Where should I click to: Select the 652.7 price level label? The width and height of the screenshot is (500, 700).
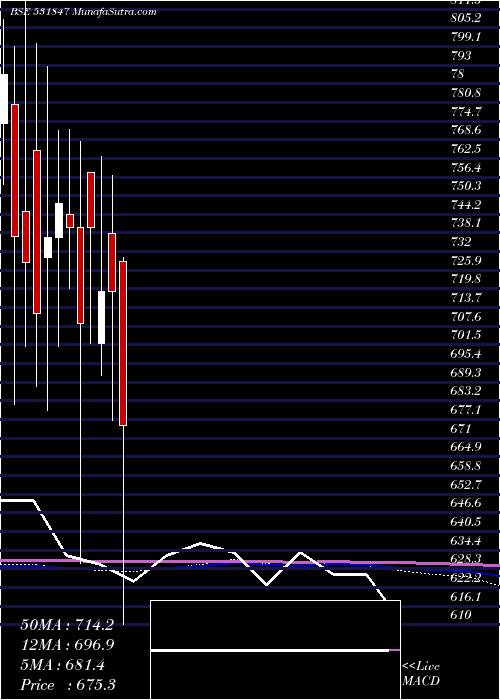(466, 485)
